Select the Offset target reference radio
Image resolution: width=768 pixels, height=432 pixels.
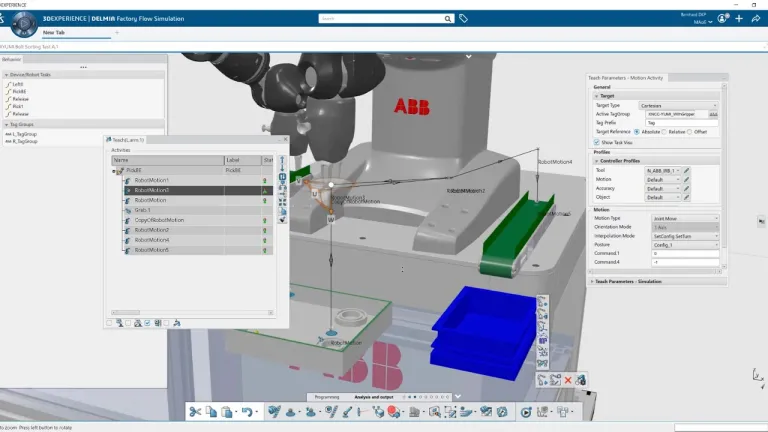tap(690, 132)
